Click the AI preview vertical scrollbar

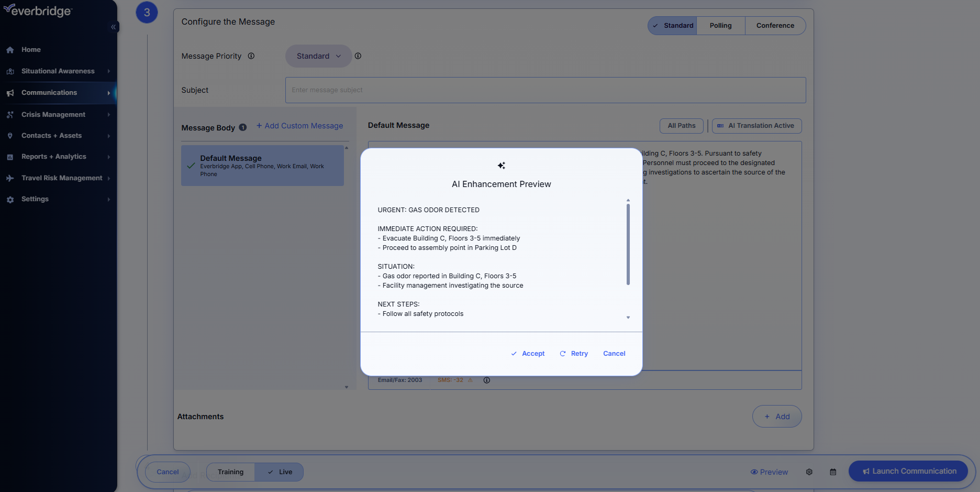(628, 244)
